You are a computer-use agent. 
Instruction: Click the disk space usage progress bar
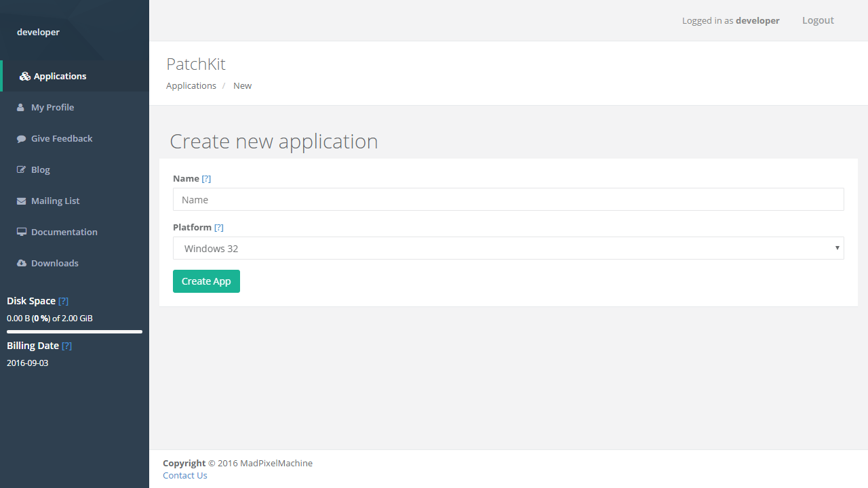tap(75, 331)
